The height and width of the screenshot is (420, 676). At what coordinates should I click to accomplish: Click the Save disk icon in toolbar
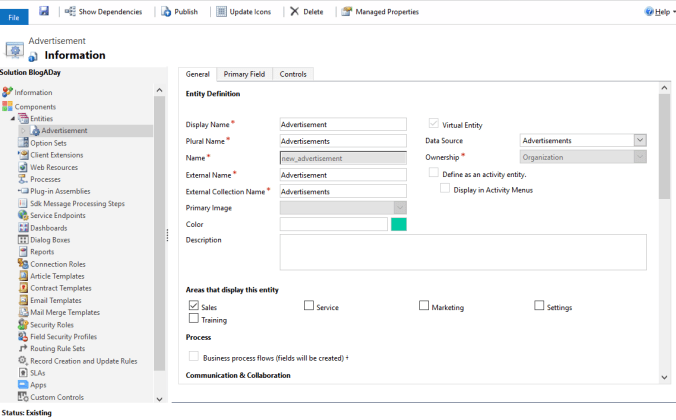tap(44, 11)
